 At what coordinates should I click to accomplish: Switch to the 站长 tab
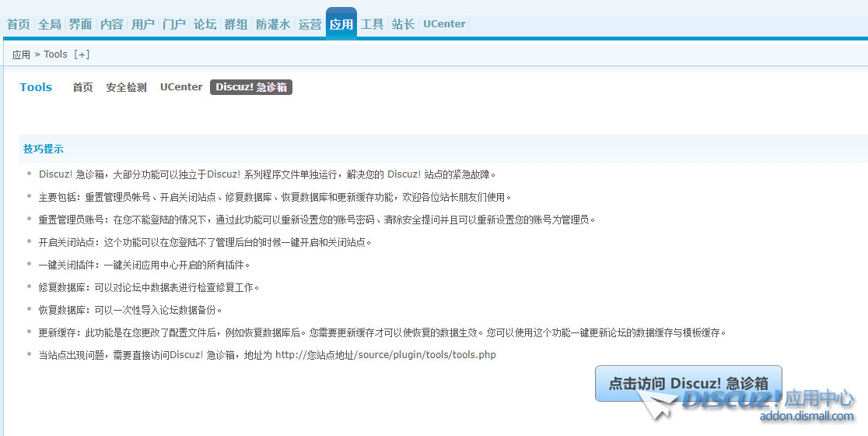point(404,24)
